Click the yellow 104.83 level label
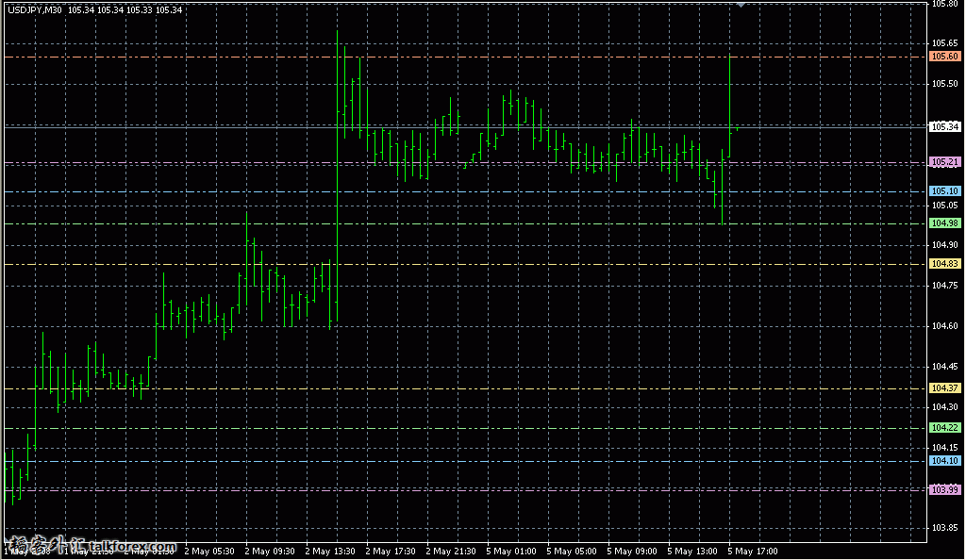 [944, 264]
